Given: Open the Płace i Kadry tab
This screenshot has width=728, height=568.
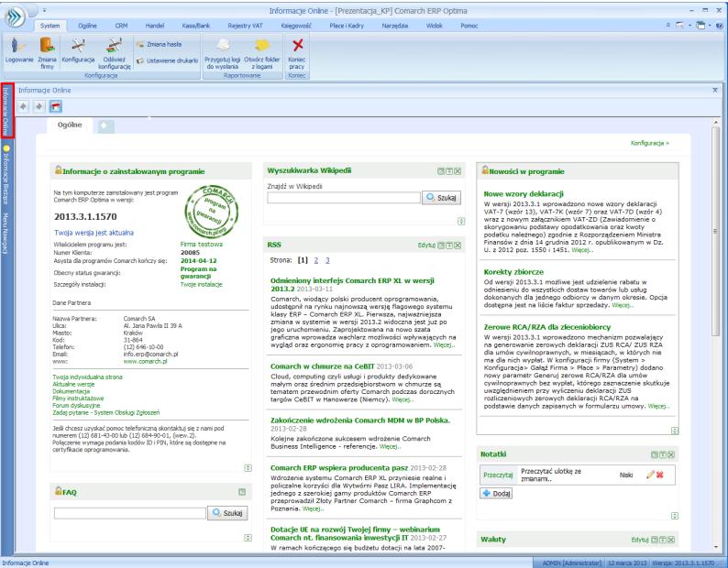Looking at the screenshot, I should (x=347, y=26).
